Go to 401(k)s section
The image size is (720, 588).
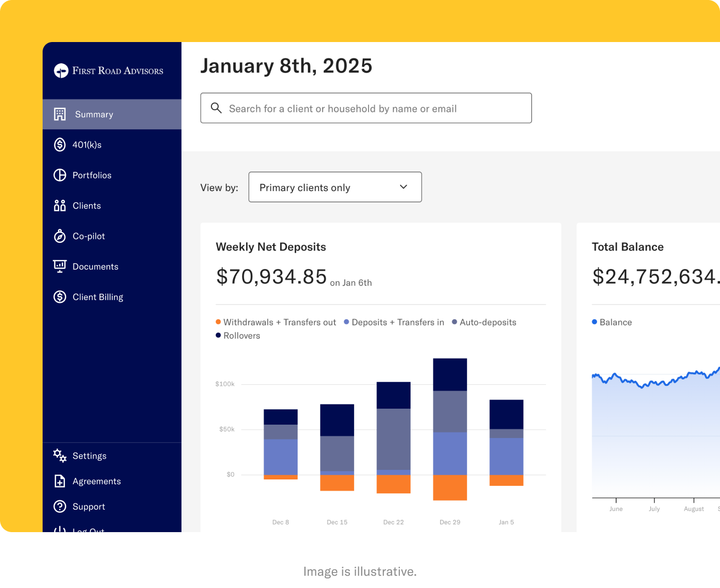point(112,145)
